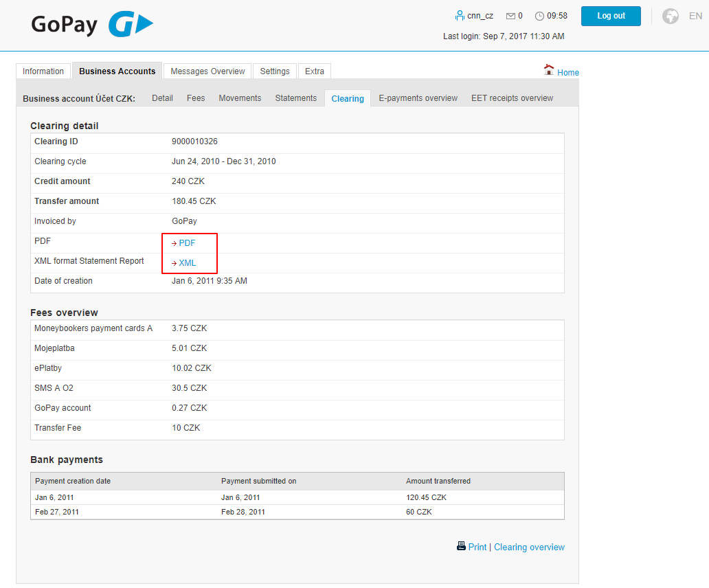Open messages via the envelope icon
This screenshot has width=709, height=588.
510,16
